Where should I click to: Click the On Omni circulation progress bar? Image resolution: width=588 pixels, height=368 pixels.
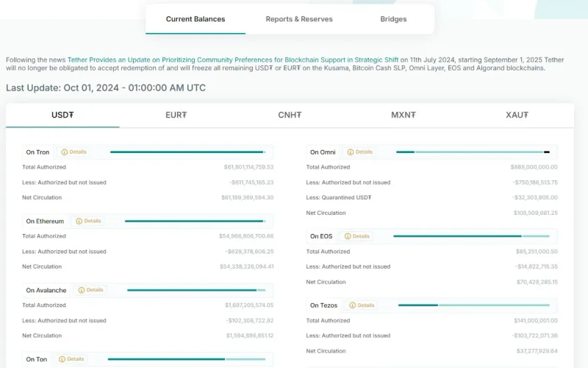click(x=473, y=152)
